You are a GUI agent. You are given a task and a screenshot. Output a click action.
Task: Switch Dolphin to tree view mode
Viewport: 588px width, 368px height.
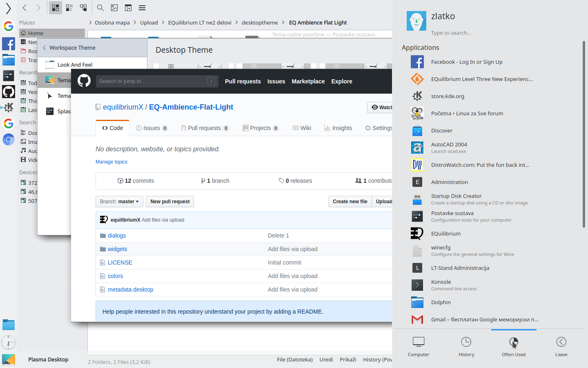(x=83, y=8)
